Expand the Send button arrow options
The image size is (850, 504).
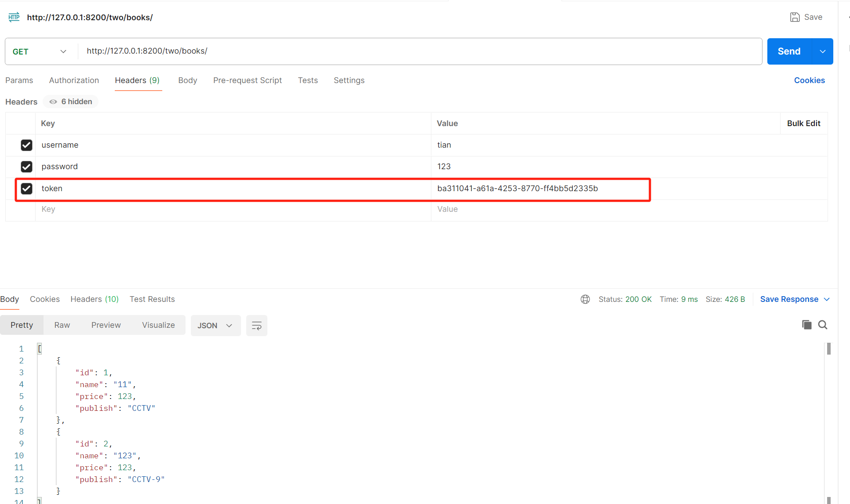click(822, 51)
